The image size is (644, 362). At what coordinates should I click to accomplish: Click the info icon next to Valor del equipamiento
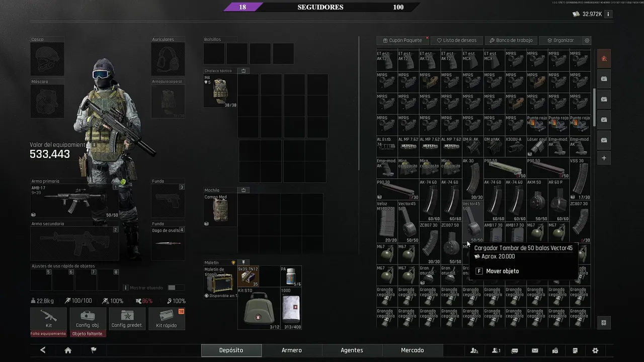click(x=94, y=145)
